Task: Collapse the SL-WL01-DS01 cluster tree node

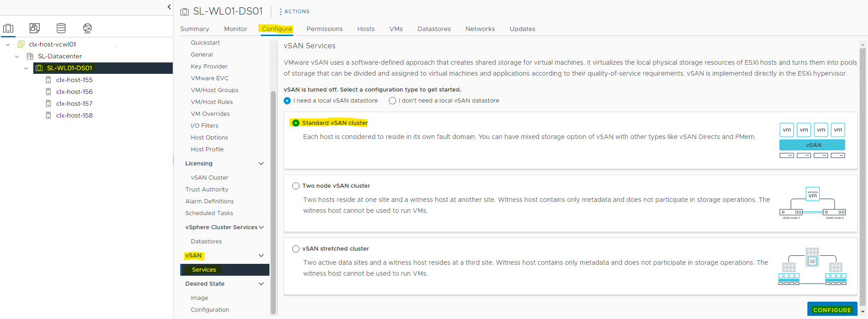Action: click(26, 68)
